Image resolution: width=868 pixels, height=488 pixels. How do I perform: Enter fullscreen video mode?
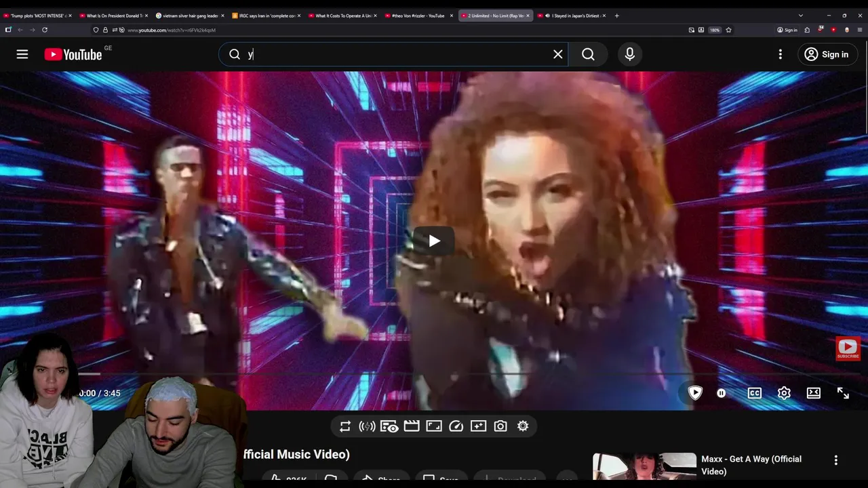coord(843,393)
